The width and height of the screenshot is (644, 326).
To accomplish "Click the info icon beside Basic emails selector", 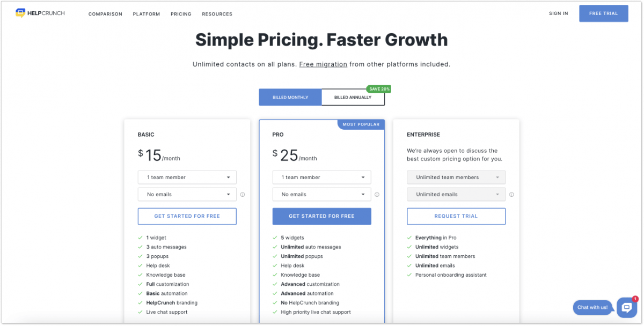I will [x=243, y=195].
